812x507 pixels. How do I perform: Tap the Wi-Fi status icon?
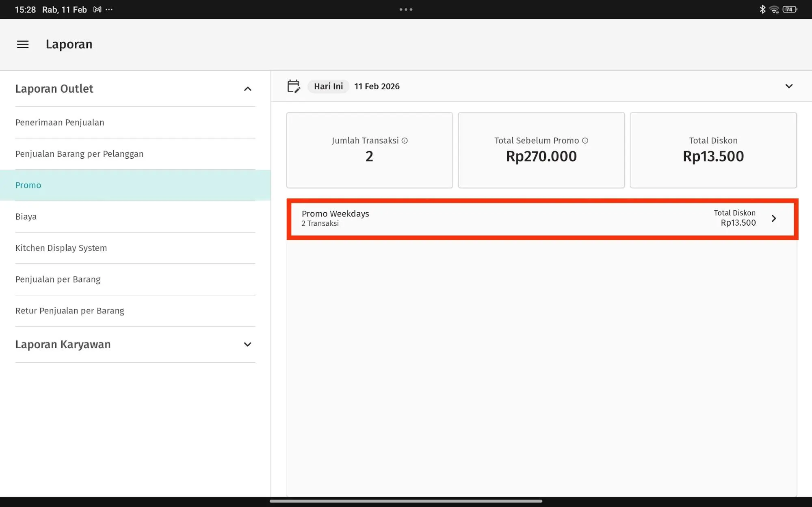click(x=774, y=9)
